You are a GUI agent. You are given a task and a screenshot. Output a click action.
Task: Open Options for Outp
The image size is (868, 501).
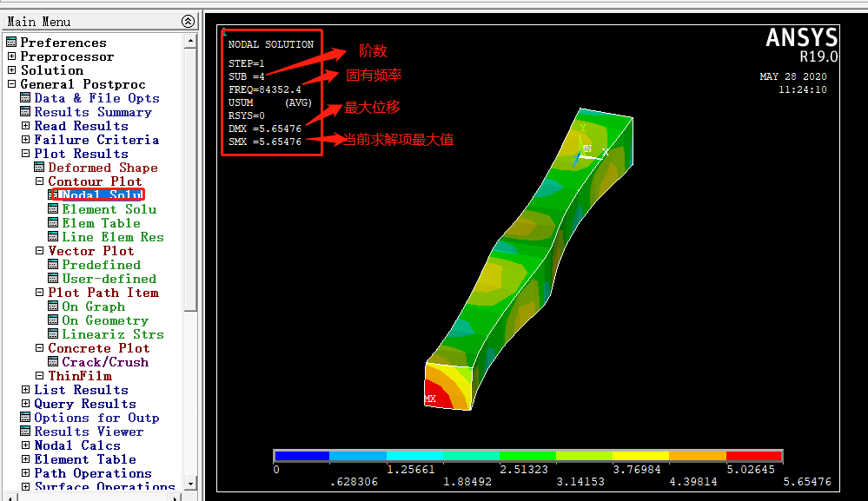click(x=96, y=418)
